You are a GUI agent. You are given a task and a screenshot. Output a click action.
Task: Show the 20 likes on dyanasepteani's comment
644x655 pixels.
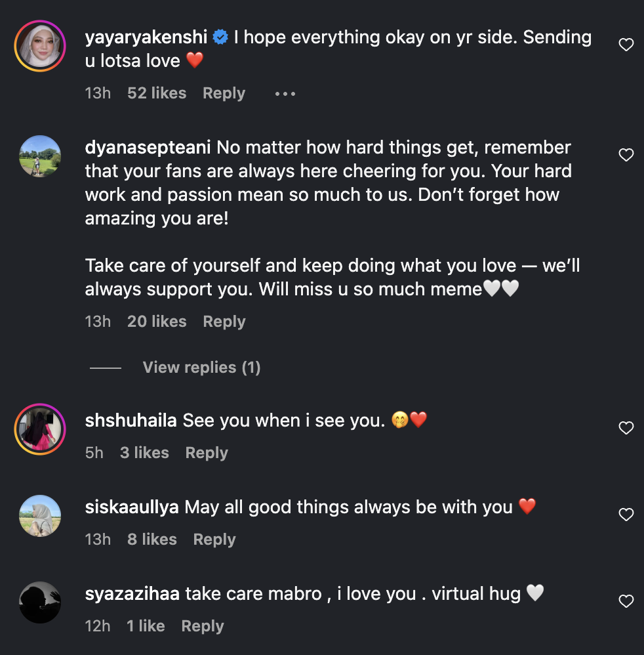pyautogui.click(x=157, y=322)
